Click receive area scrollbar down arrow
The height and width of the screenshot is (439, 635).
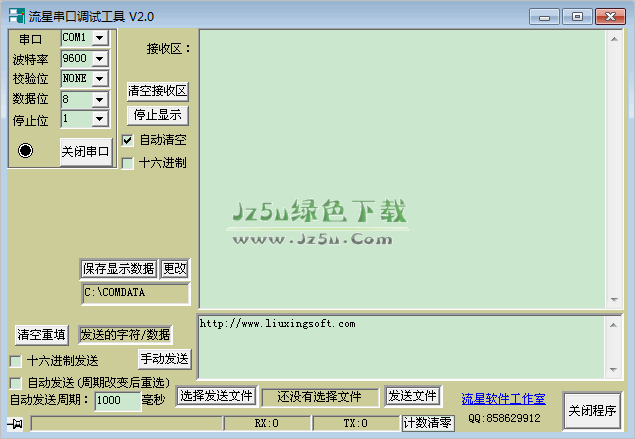(614, 299)
